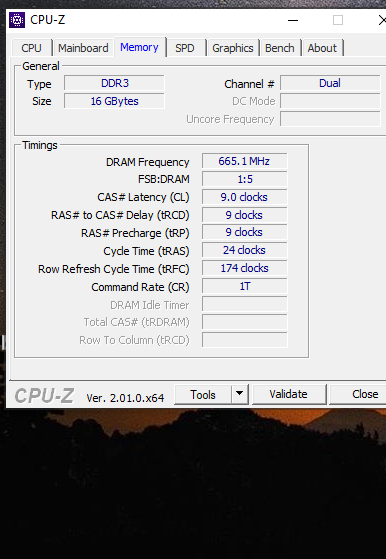This screenshot has width=386, height=559.
Task: Click the DRAM Frequency value 665.1 MHz
Action: 245,161
